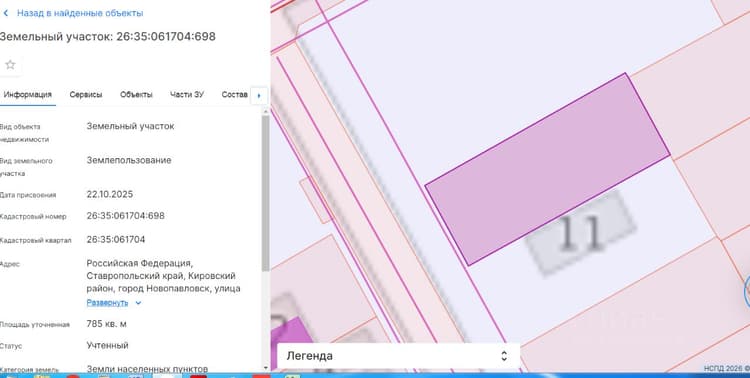This screenshot has width=750, height=378.
Task: Click cadastral quarter value 26:35:061704
Action: [116, 239]
